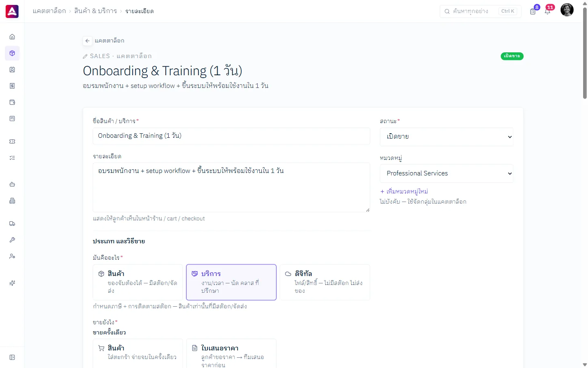Image resolution: width=588 pixels, height=368 pixels.
Task: Open the สถานะ status dropdown เปิดขาย
Action: tap(447, 137)
